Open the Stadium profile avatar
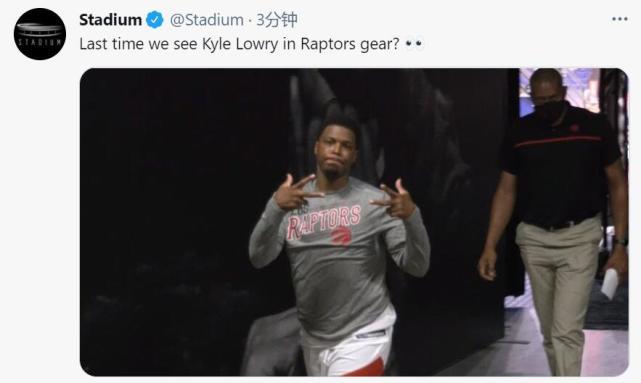This screenshot has width=641, height=383. pos(40,34)
